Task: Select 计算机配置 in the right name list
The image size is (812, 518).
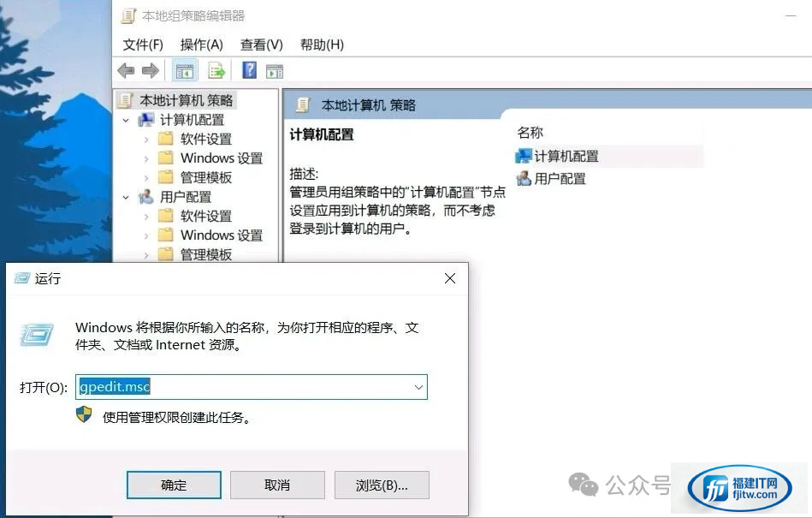Action: (x=566, y=156)
